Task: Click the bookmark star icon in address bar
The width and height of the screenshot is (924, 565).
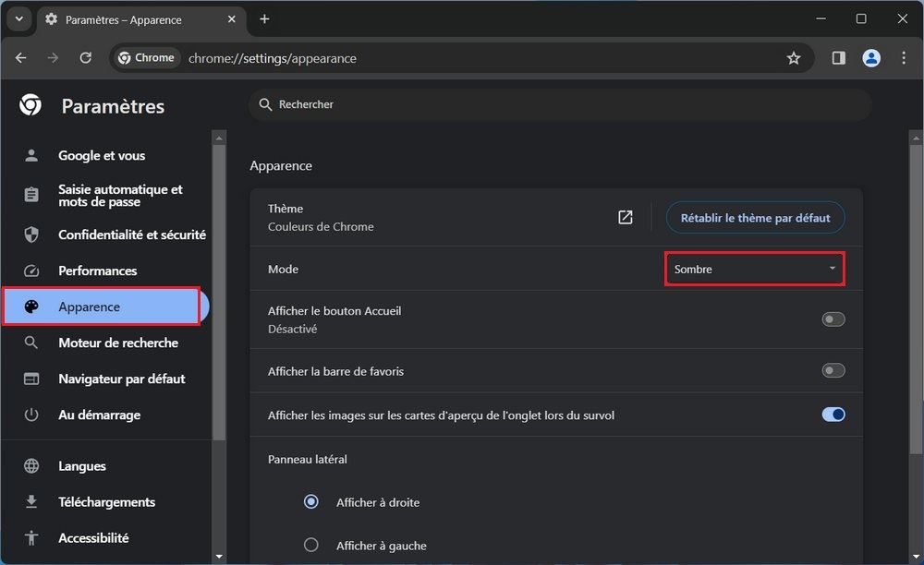Action: [793, 58]
